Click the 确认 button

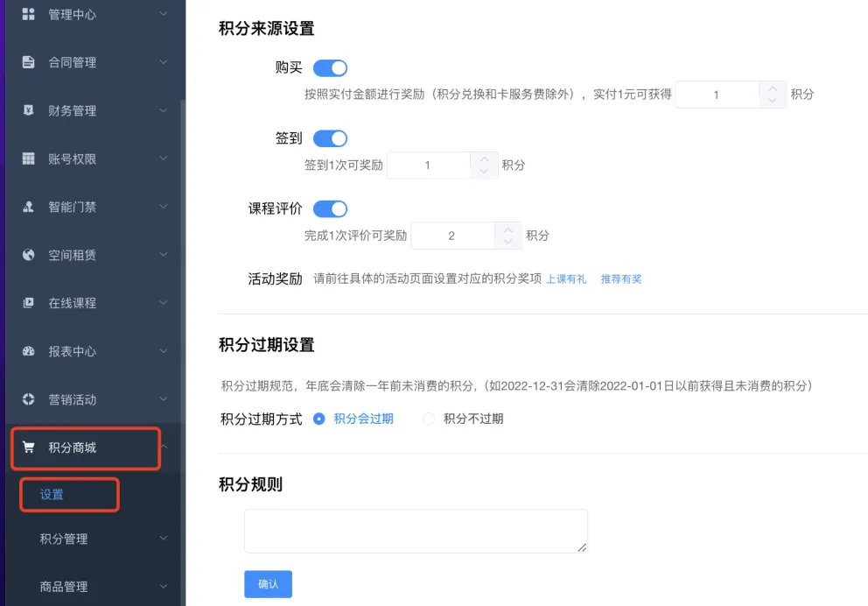268,584
